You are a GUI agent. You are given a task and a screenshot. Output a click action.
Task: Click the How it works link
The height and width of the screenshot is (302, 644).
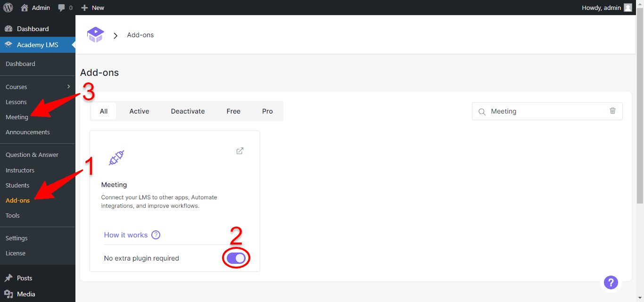coord(125,235)
